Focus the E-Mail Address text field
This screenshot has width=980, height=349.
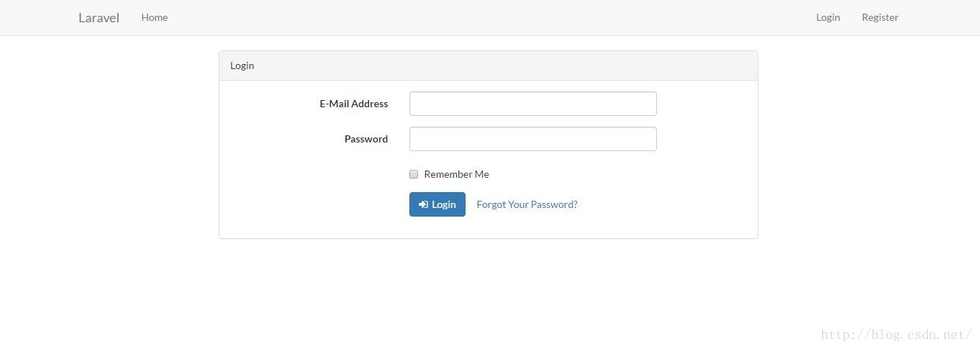click(x=533, y=104)
